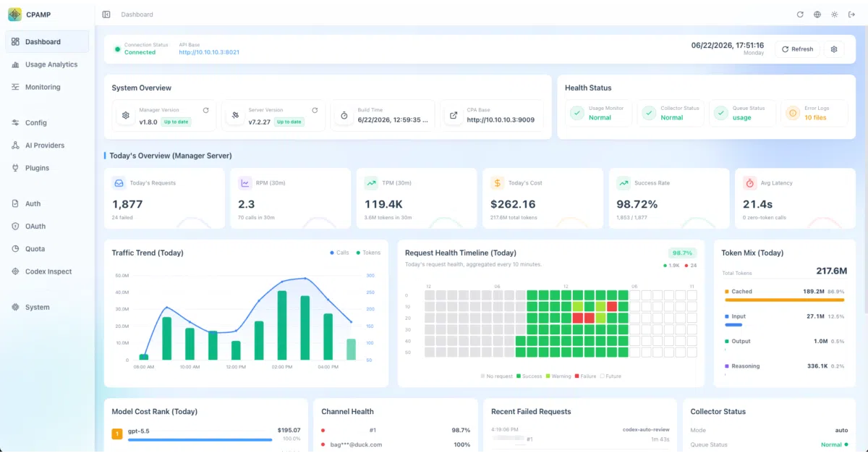The height and width of the screenshot is (456, 868).
Task: Click the 98.7% health timeline badge
Action: (x=682, y=253)
